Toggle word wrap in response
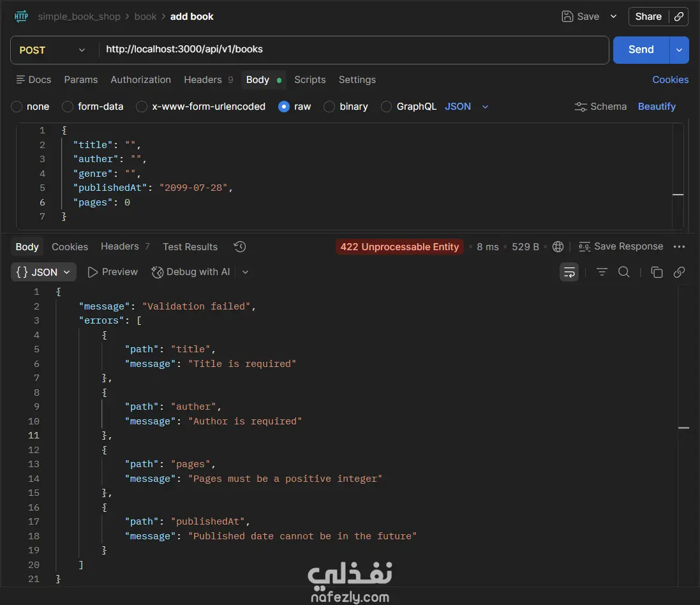The image size is (700, 605). click(569, 272)
